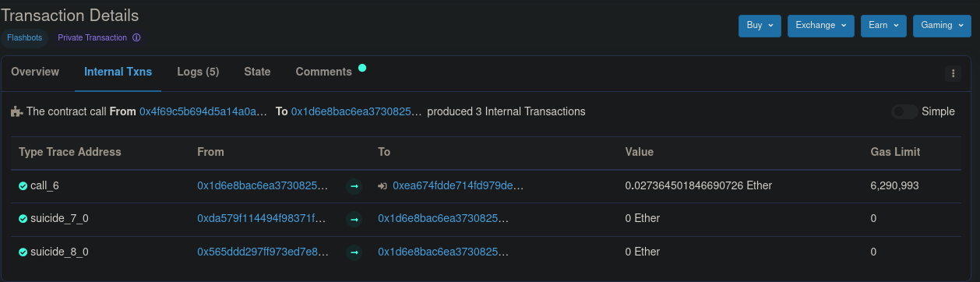Open the Logs (5) tab
Image resolution: width=980 pixels, height=282 pixels.
(x=198, y=72)
